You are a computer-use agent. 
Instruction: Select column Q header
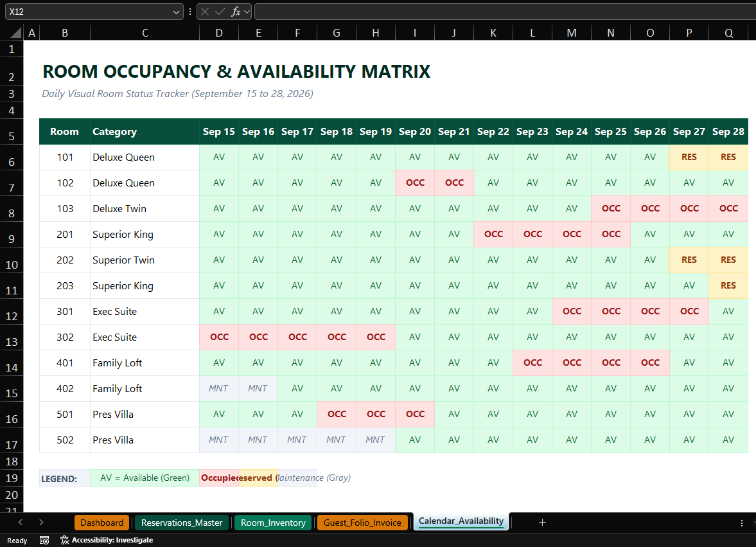pos(728,33)
